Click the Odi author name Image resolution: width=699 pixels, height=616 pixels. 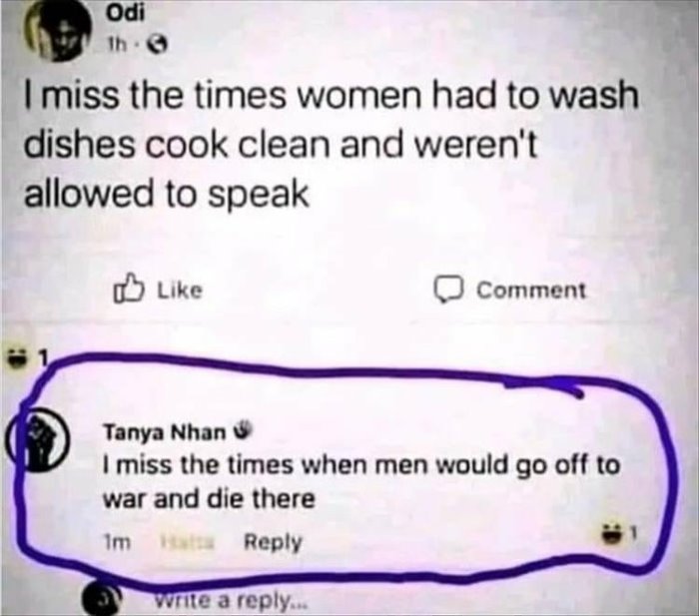pos(125,13)
